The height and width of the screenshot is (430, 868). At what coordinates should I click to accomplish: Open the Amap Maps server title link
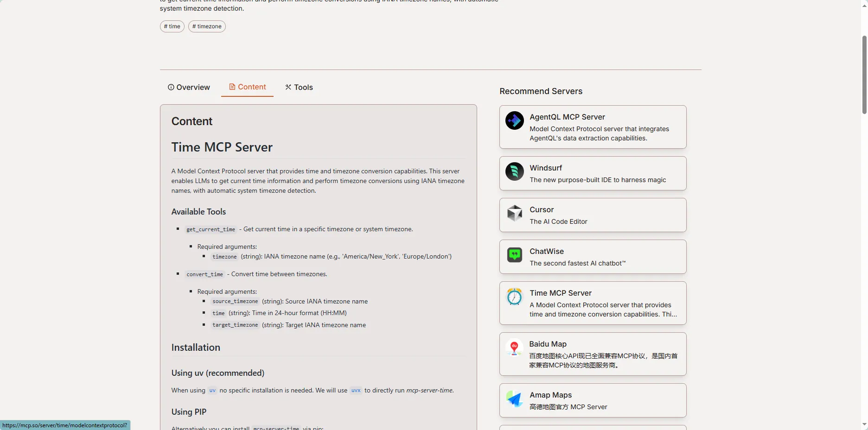[550, 395]
